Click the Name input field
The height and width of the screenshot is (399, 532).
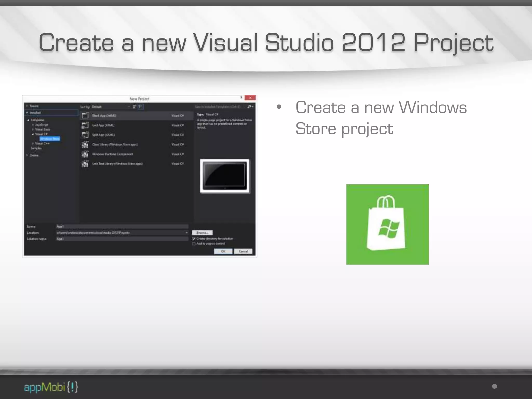click(122, 227)
